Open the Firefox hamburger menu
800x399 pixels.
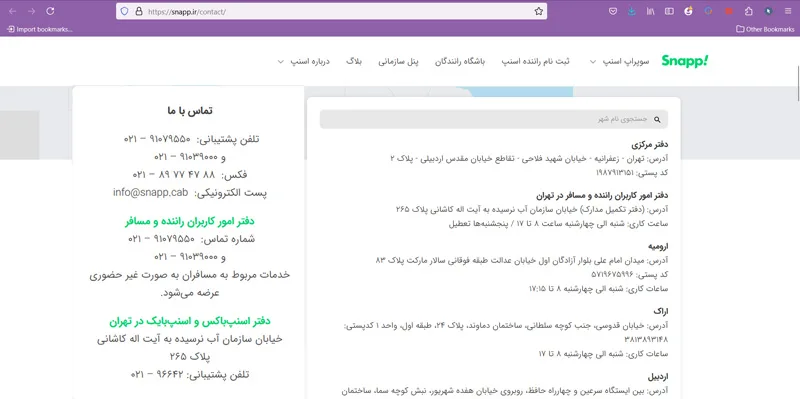click(788, 11)
